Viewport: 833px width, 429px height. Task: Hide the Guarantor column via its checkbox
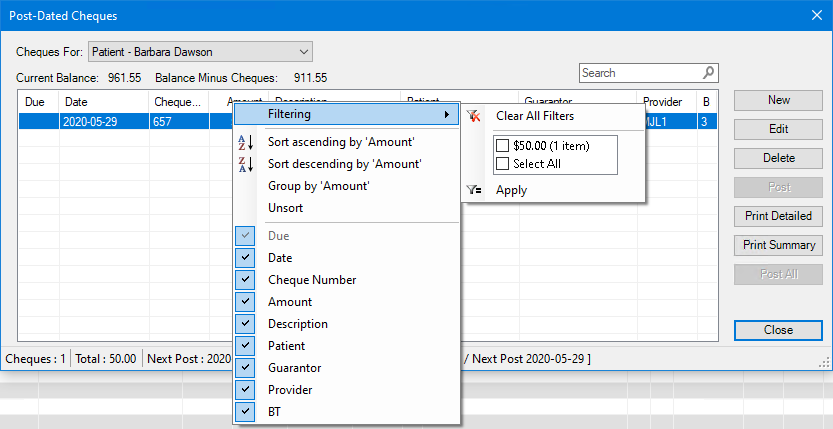[246, 368]
